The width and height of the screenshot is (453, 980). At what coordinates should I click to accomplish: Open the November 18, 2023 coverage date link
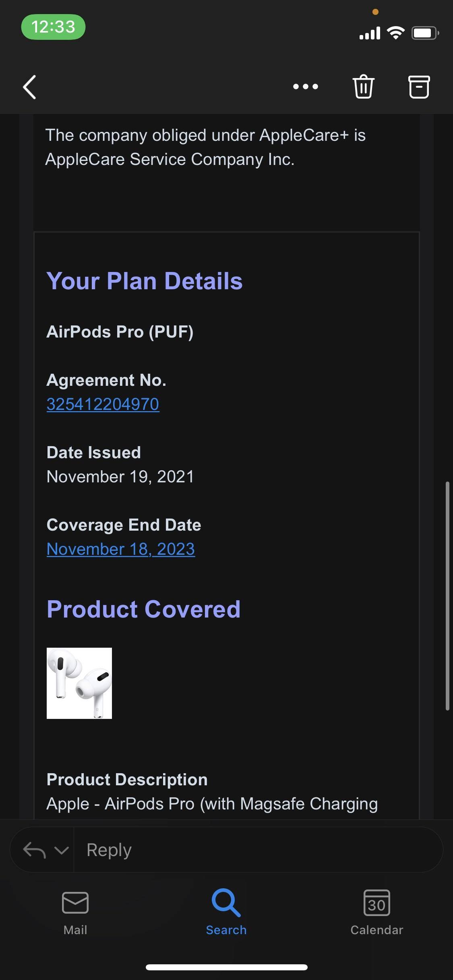click(x=120, y=548)
